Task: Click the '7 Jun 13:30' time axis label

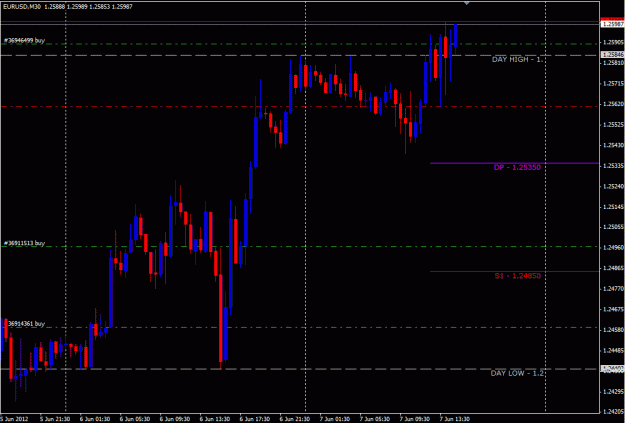Action: coord(454,419)
